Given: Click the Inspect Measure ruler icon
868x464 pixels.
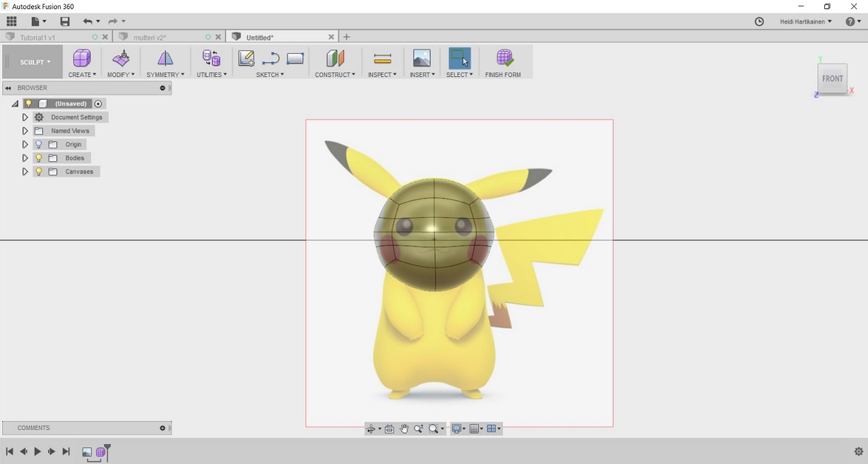Looking at the screenshot, I should tap(382, 59).
